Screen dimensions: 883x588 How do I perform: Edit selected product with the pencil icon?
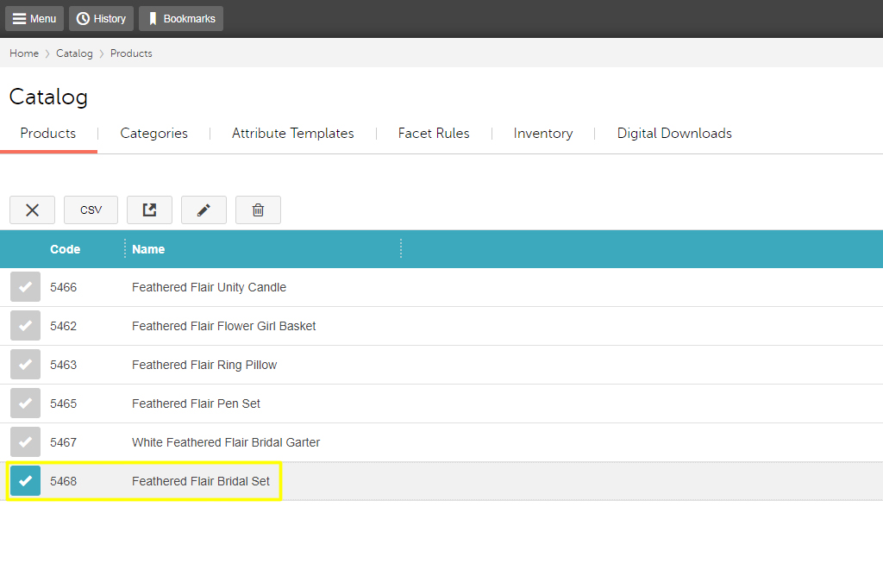pos(204,210)
